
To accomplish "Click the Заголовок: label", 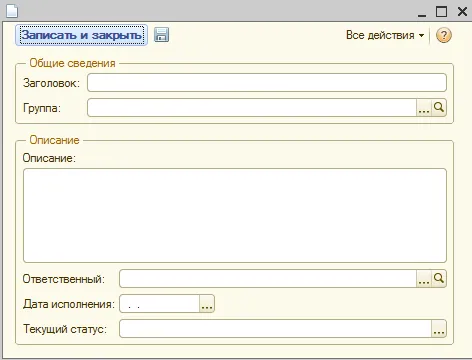I will tap(51, 83).
